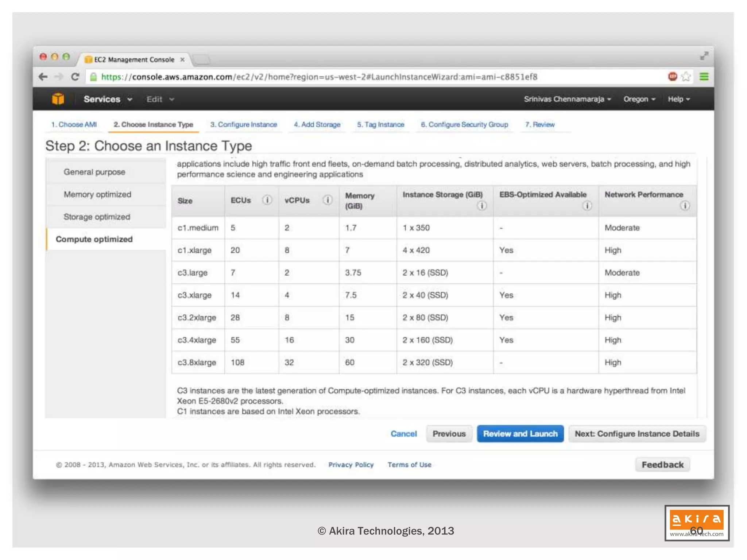Click the browser back arrow
The width and height of the screenshot is (747, 560).
click(43, 77)
